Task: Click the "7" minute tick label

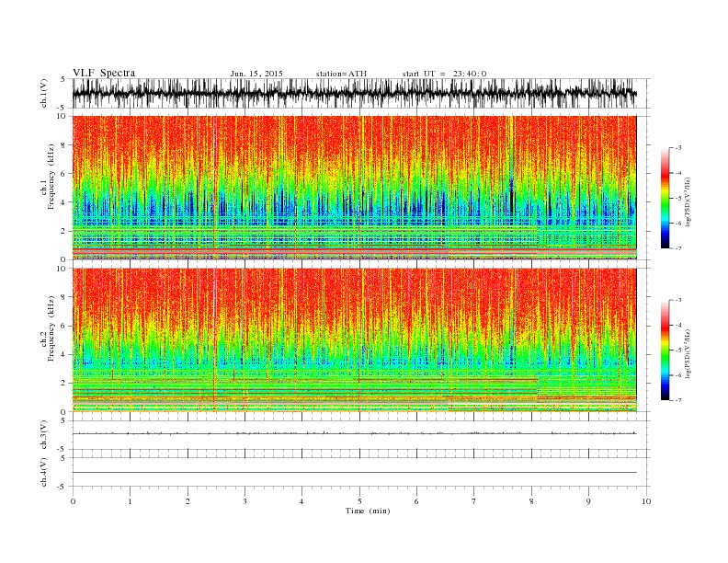Action: [474, 501]
